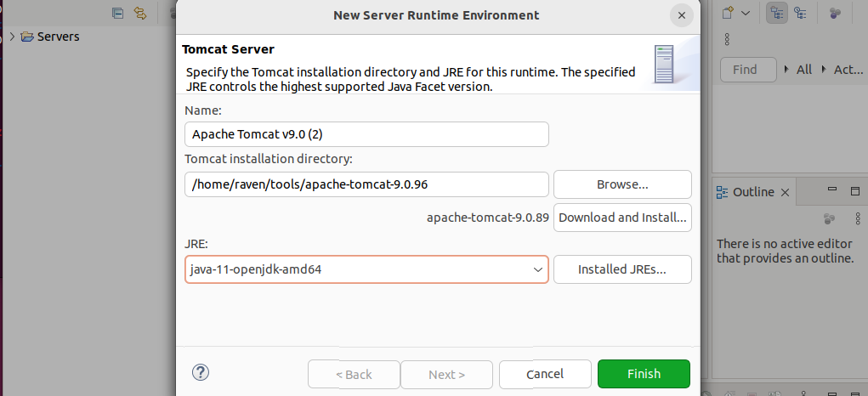Open the All working set filter arrow

[787, 70]
